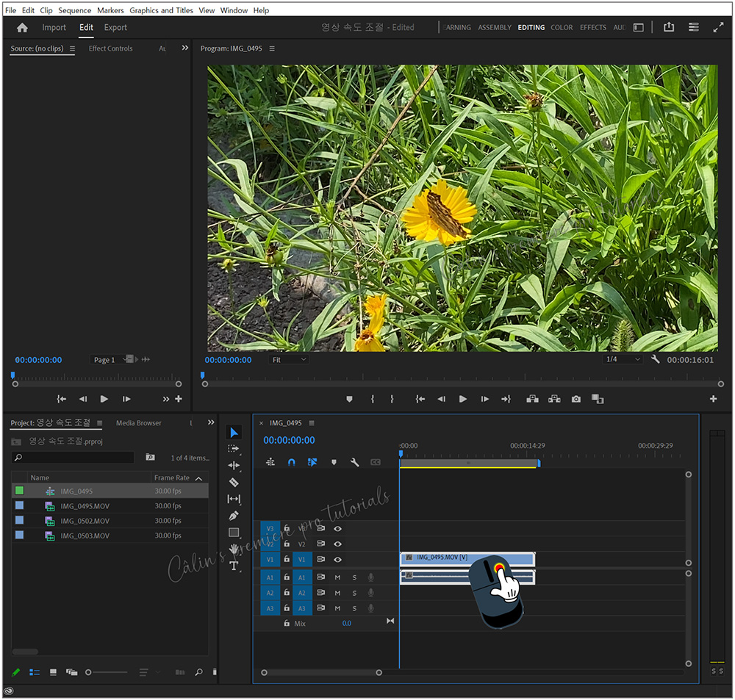Expand the source panel tabs overflow chevron
The height and width of the screenshot is (700, 735).
tap(184, 48)
